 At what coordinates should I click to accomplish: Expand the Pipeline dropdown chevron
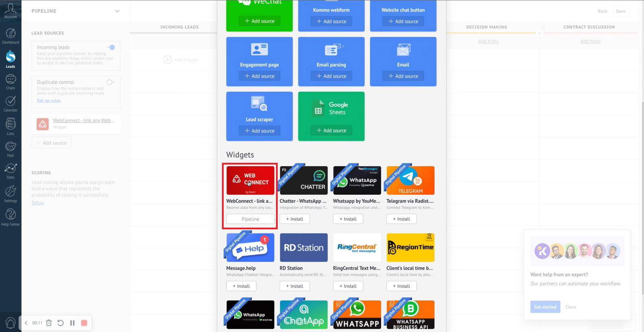[117, 11]
